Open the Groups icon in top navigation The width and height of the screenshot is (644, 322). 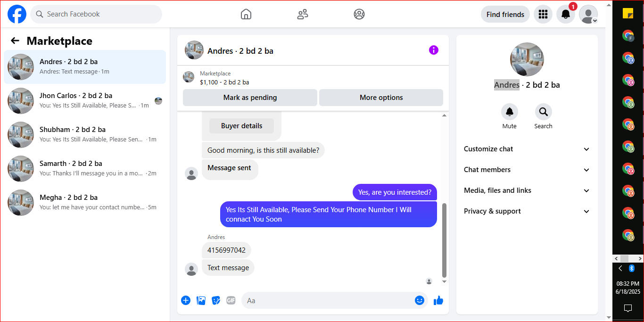tap(359, 14)
